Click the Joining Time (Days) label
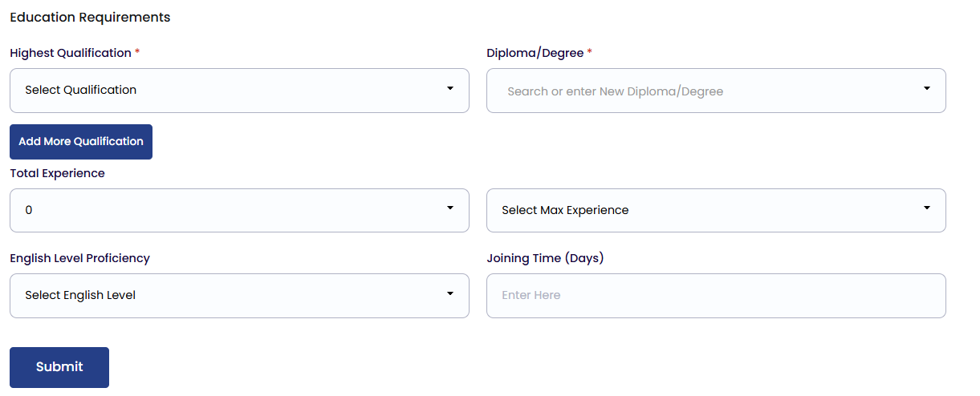The height and width of the screenshot is (396, 980). [545, 258]
